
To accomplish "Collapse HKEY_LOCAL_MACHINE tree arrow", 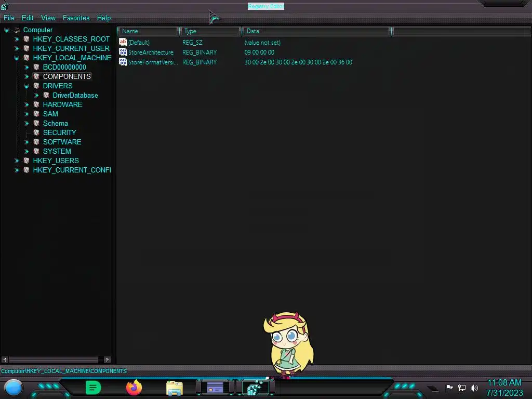I will [16, 58].
